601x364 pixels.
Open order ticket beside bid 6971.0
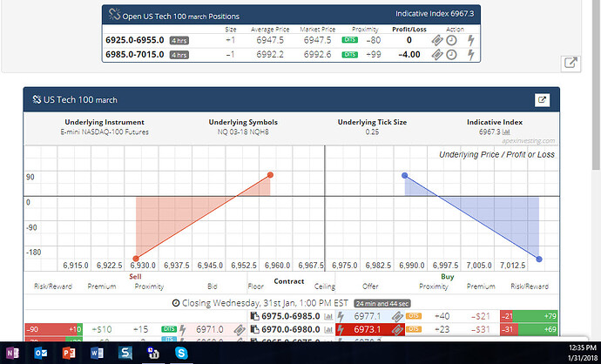(x=240, y=329)
